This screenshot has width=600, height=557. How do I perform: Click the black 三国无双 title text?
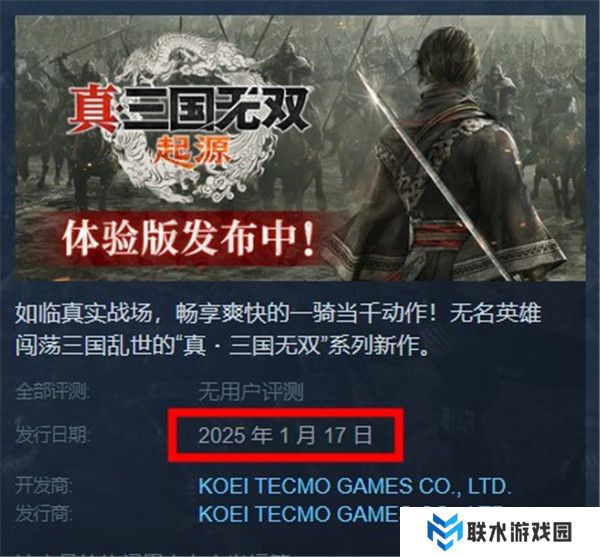pos(216,108)
